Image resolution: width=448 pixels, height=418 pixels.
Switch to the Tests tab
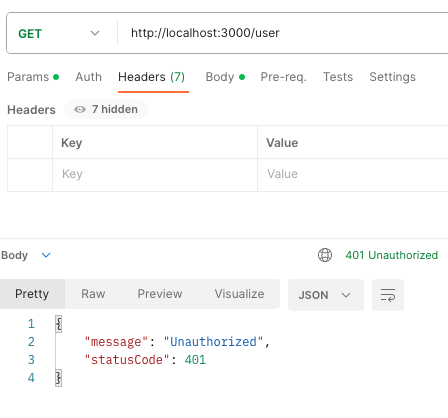coord(338,77)
